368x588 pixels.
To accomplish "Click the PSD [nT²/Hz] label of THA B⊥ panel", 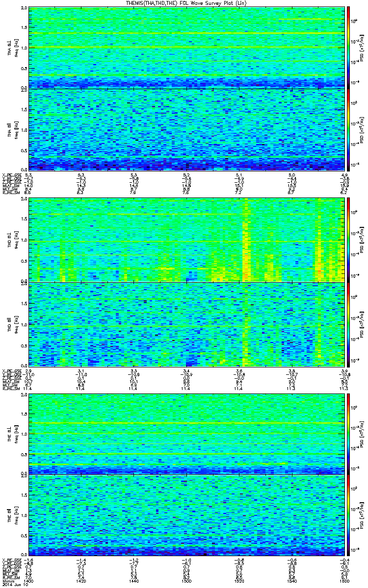I will tap(362, 48).
